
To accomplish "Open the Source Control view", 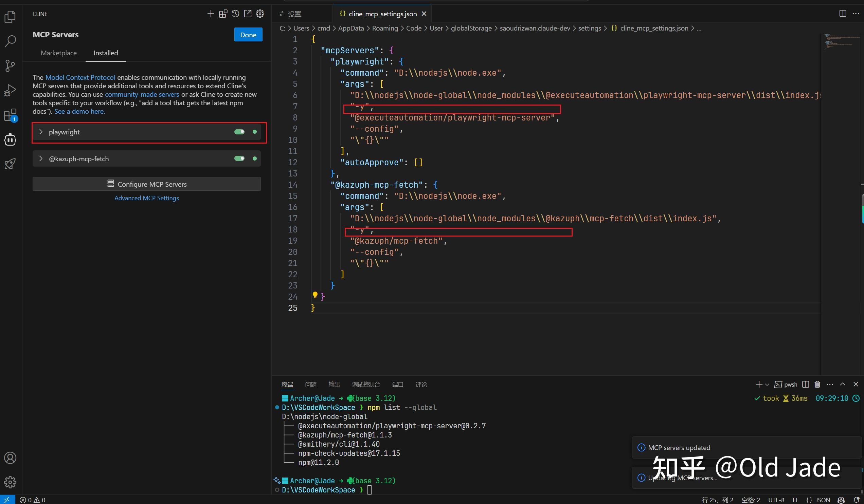I will (x=10, y=66).
